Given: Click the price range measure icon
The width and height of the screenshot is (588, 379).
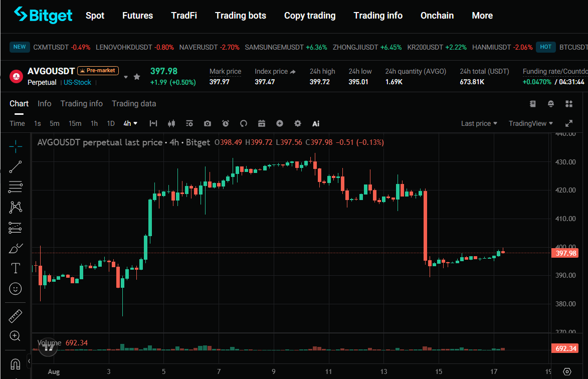Looking at the screenshot, I should pyautogui.click(x=153, y=123).
